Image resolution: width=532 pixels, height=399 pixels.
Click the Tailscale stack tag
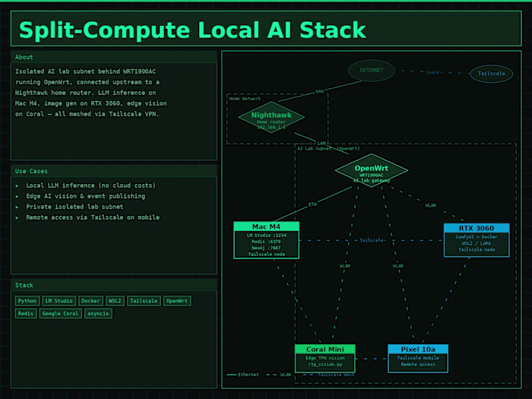click(144, 301)
